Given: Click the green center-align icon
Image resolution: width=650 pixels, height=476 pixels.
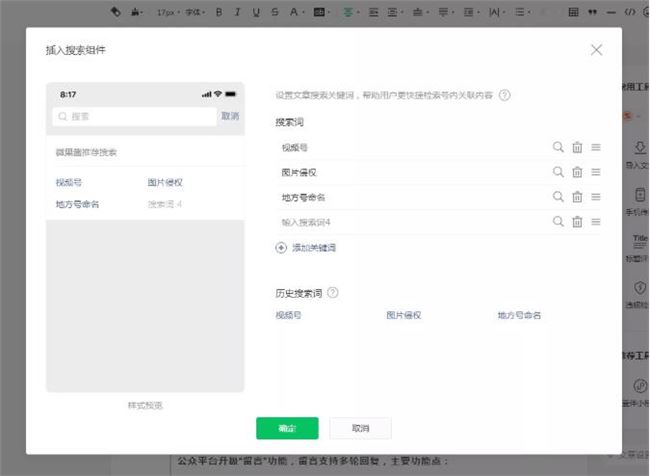Looking at the screenshot, I should tap(350, 12).
